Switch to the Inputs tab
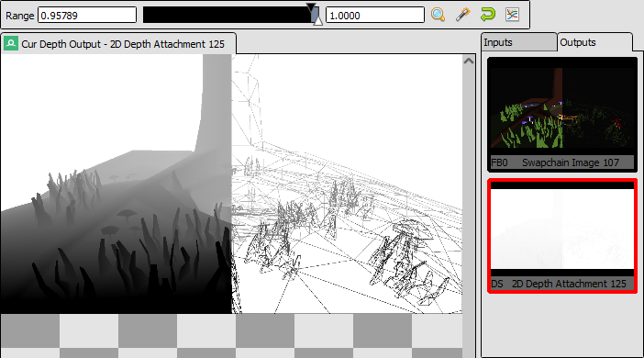The image size is (644, 358). coord(518,42)
